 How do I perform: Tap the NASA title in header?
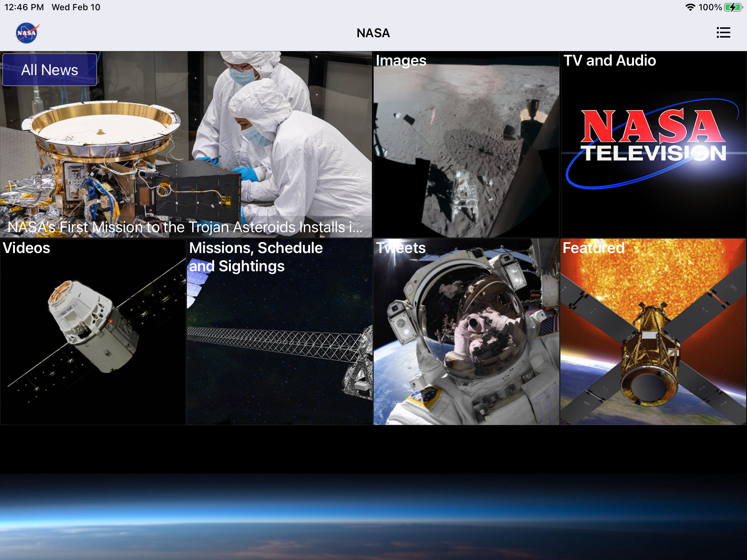click(x=373, y=33)
